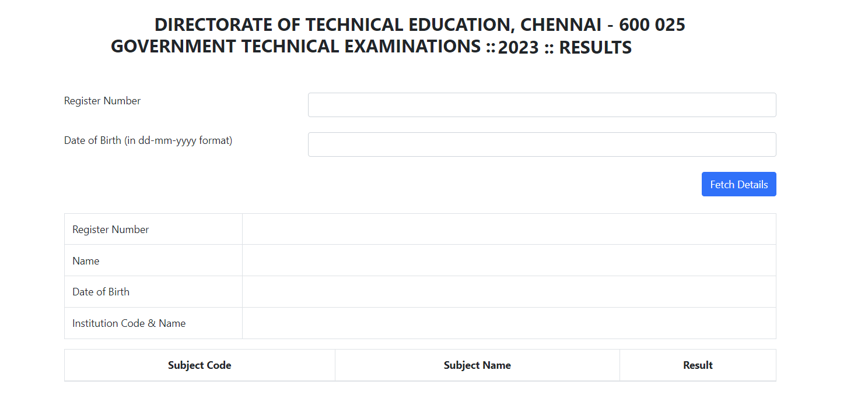This screenshot has height=416, width=868.
Task: Select the RESULTS word in the heading
Action: point(596,48)
